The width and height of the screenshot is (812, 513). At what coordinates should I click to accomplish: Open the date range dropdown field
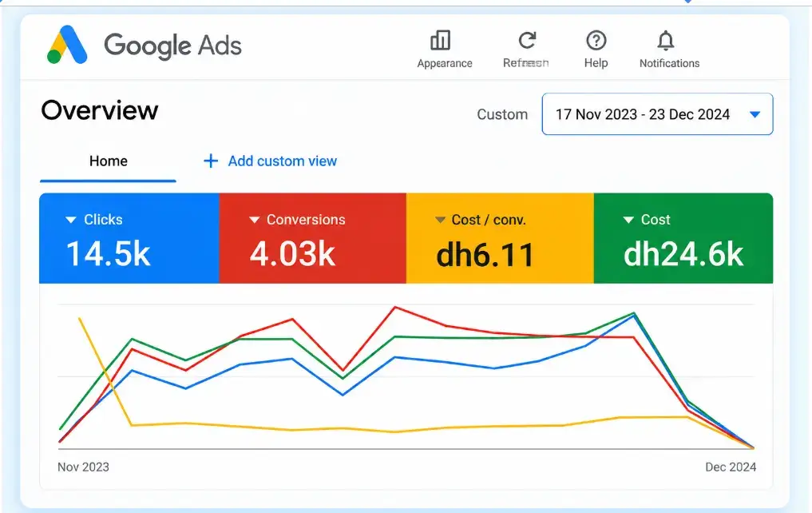(x=657, y=114)
